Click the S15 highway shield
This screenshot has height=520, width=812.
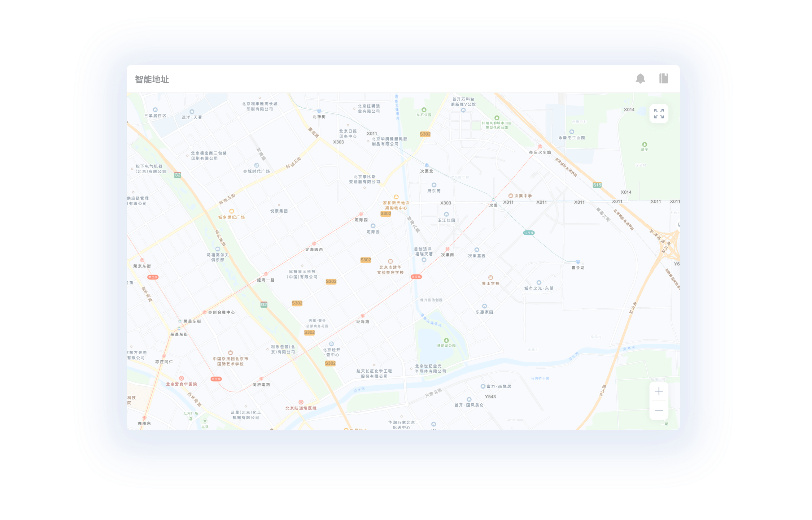[x=597, y=185]
